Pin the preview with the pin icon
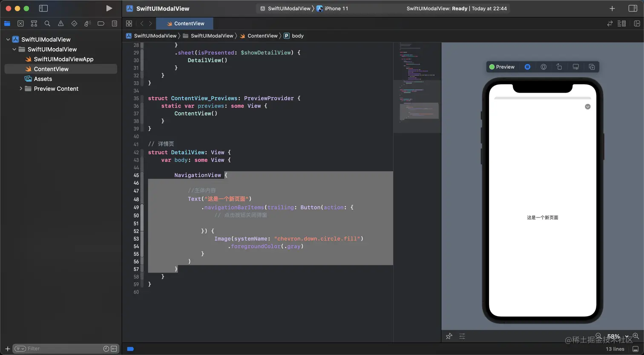 (449, 336)
